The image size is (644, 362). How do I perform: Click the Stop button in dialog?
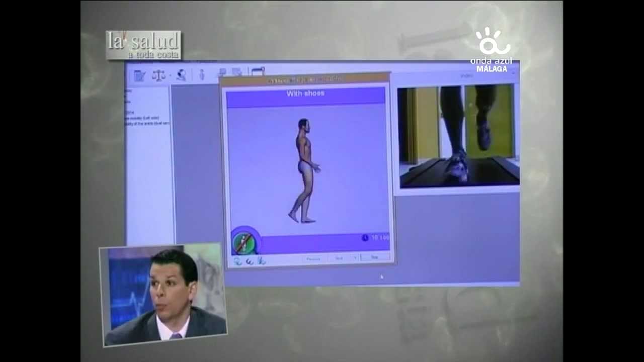(x=375, y=257)
